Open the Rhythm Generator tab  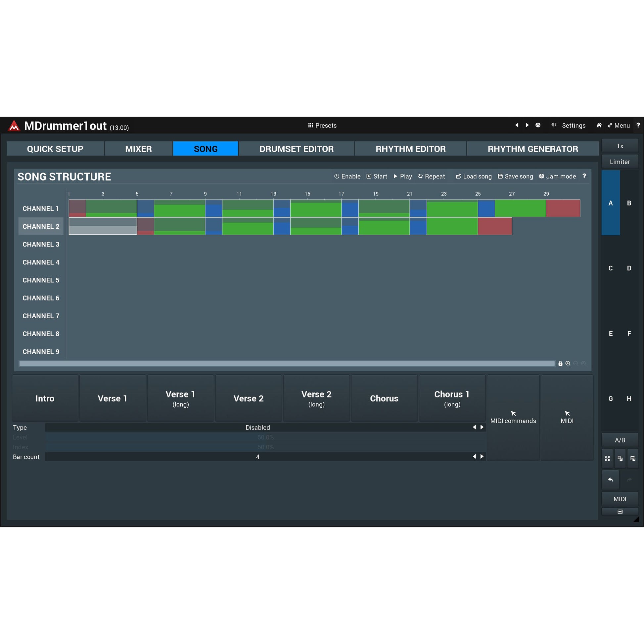[x=532, y=149]
